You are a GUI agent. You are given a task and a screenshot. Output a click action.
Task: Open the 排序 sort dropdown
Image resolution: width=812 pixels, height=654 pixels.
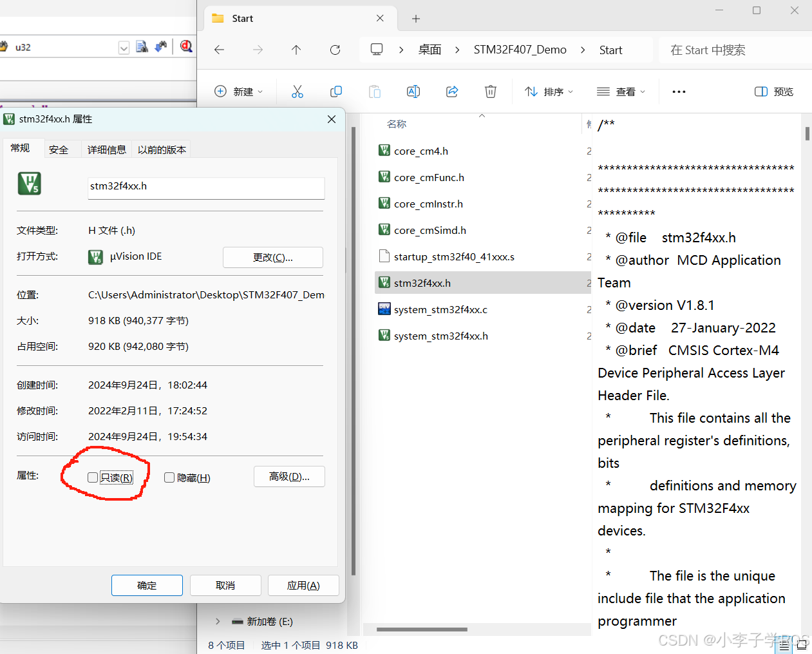pyautogui.click(x=549, y=91)
